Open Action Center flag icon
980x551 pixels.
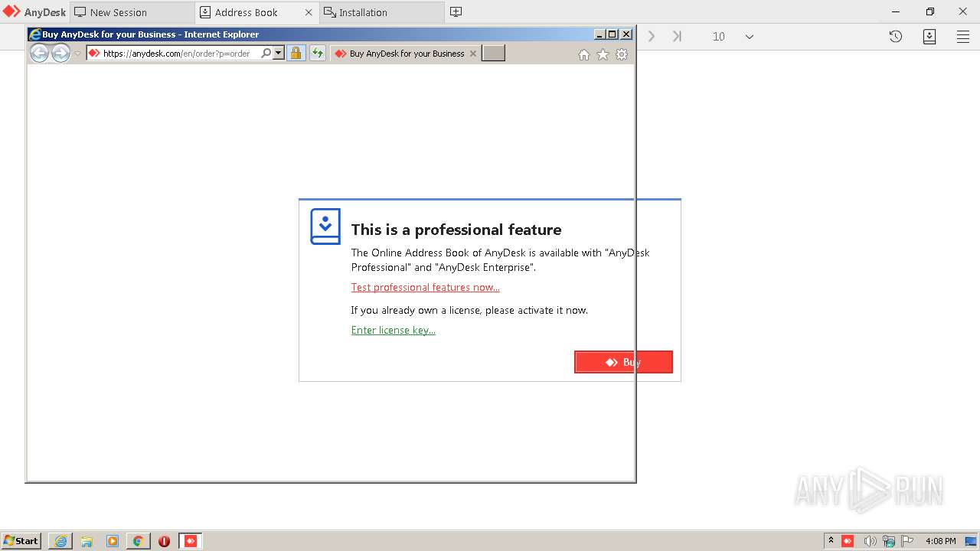[x=907, y=541]
